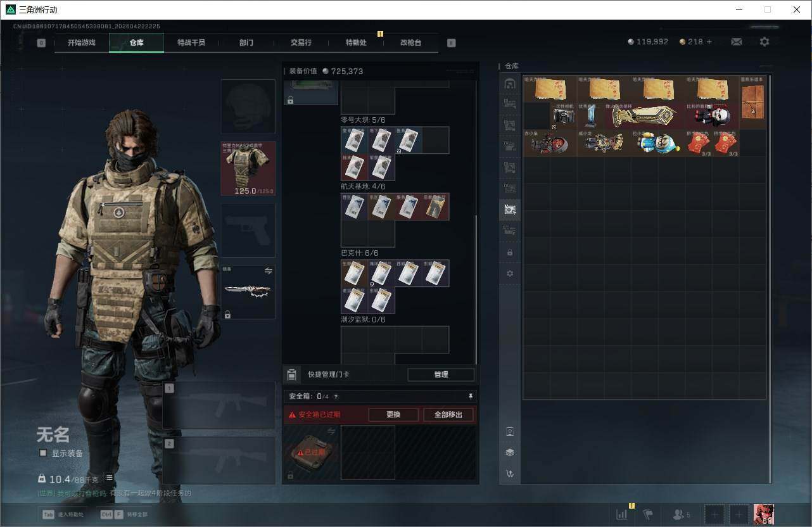Click the stacked layers icon in the warehouse sidebar
The image size is (812, 527).
pos(510,452)
